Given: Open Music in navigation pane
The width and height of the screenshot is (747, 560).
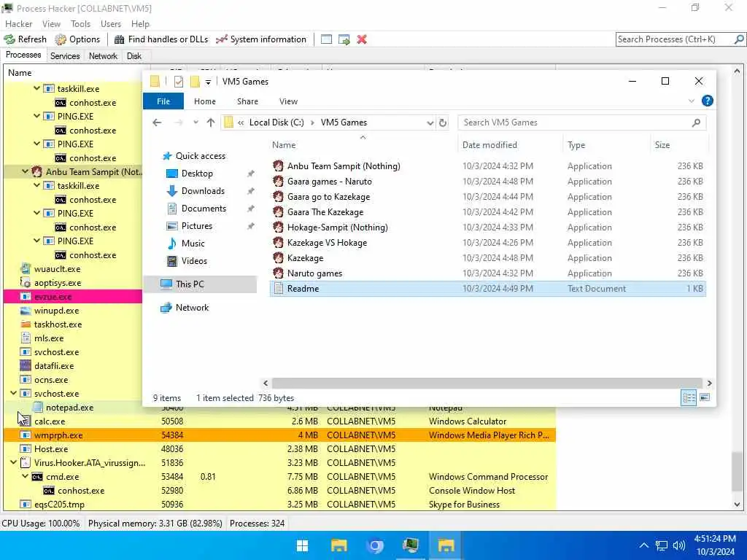Looking at the screenshot, I should coord(193,244).
